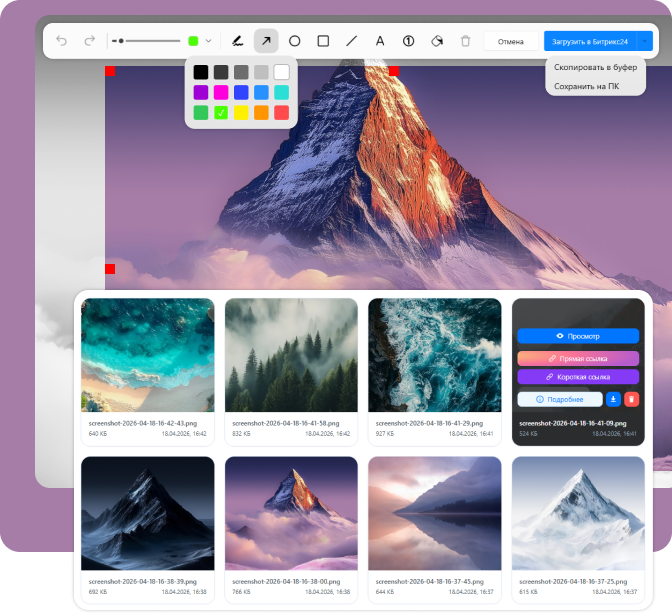Open the dark night mountain thumbnail

[147, 513]
